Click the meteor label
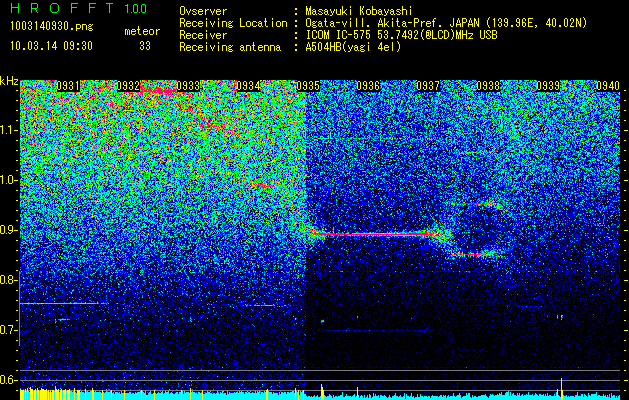Viewport: 629px width, 400px height. pos(142,31)
